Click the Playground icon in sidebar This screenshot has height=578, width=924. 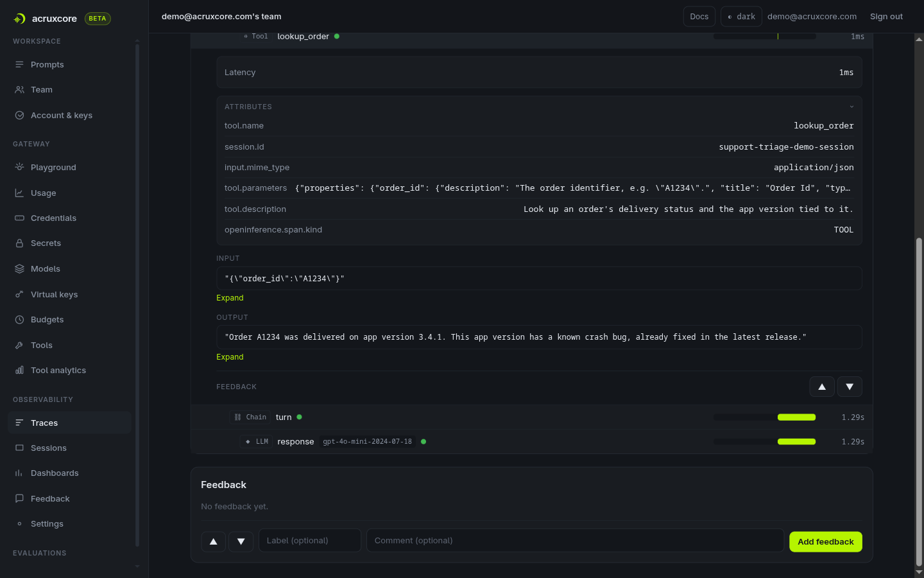tap(19, 167)
